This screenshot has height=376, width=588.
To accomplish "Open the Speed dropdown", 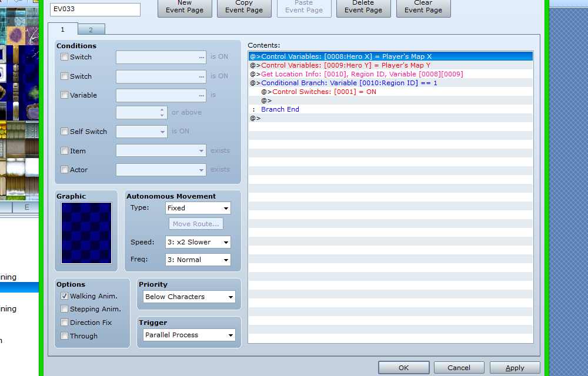I will pos(197,242).
